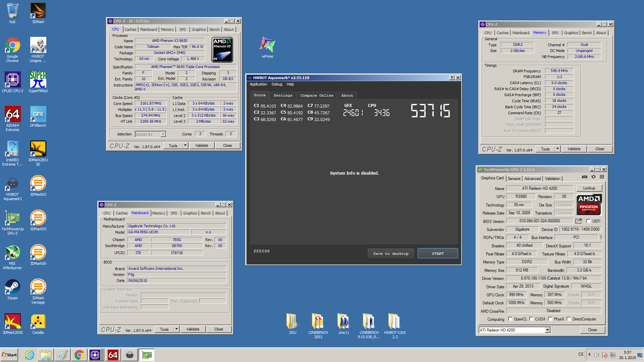
Task: Open Application menu in Aquamark
Action: (258, 84)
